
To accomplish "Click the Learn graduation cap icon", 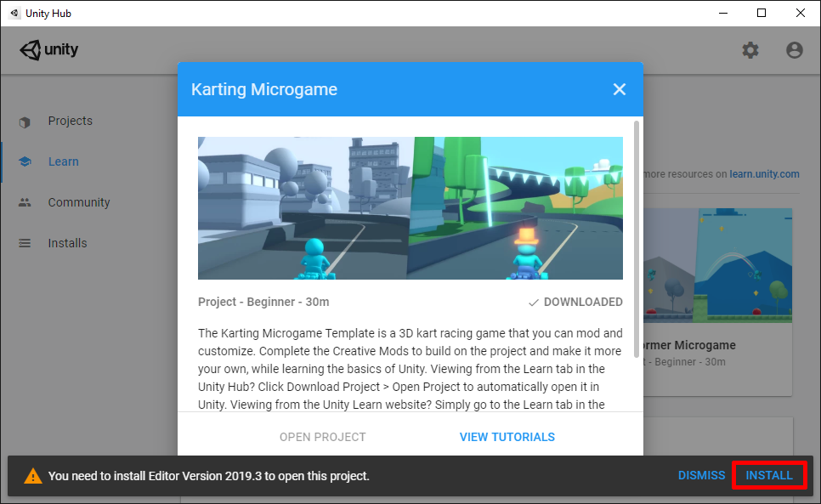I will (26, 161).
